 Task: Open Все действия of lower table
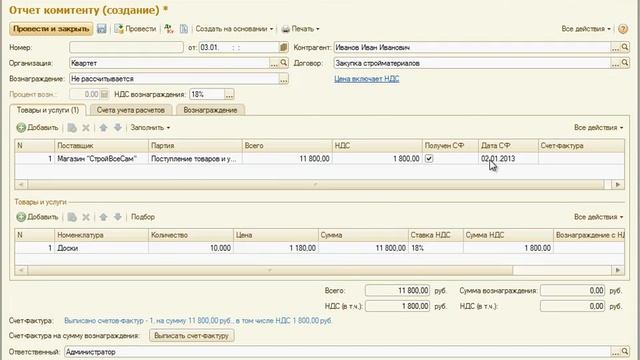tap(599, 217)
